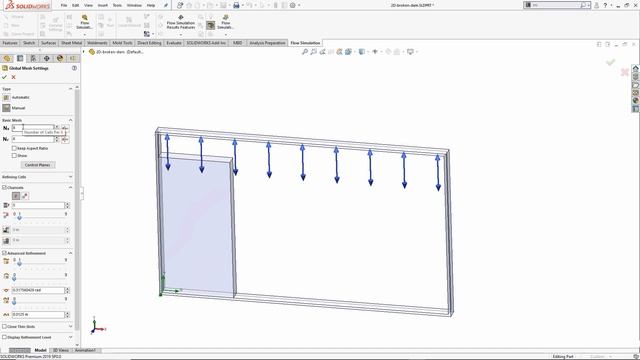Expand the 2D-broken-dam flyout tree
This screenshot has width=640, height=360.
click(84, 52)
